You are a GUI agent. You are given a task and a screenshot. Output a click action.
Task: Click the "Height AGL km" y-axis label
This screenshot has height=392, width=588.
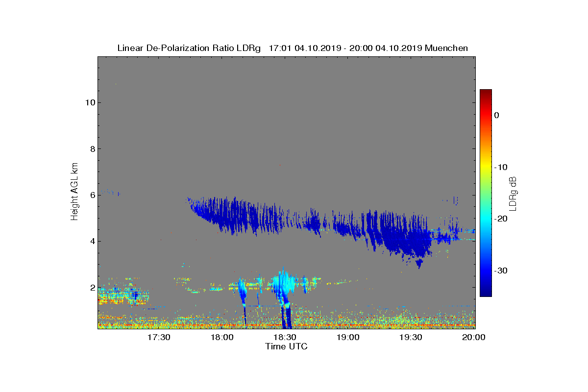pyautogui.click(x=74, y=192)
